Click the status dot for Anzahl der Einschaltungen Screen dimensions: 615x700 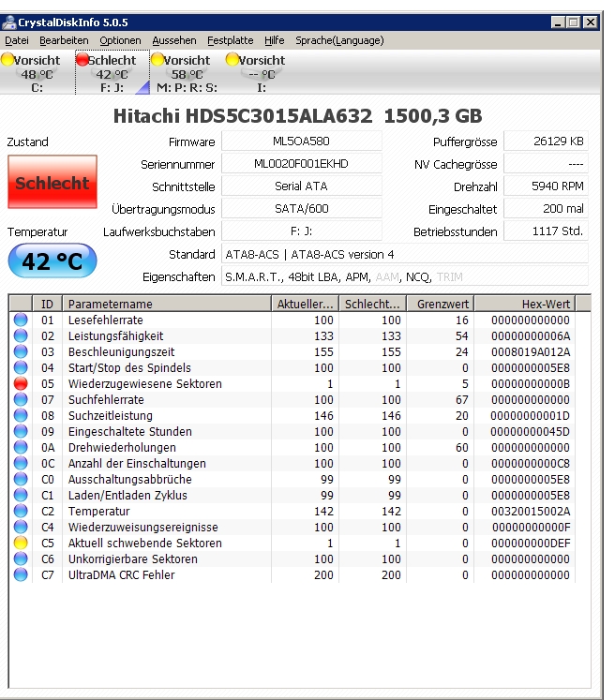(21, 463)
